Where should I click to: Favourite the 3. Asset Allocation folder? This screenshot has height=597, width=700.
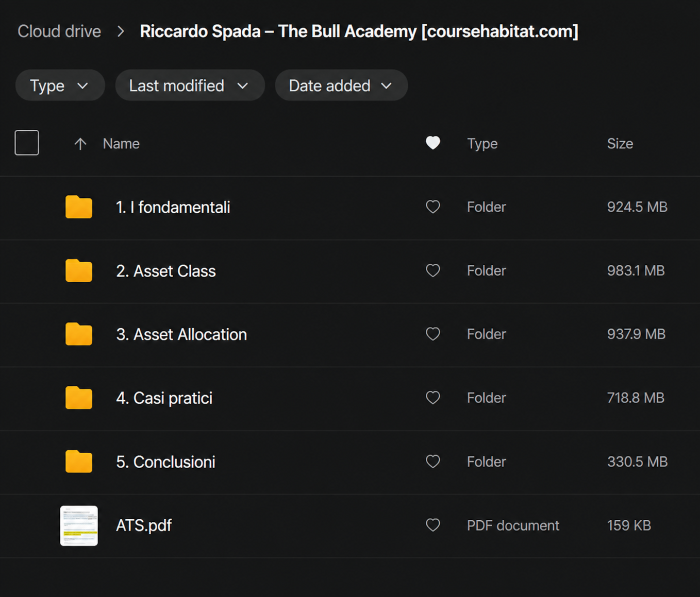coord(433,334)
